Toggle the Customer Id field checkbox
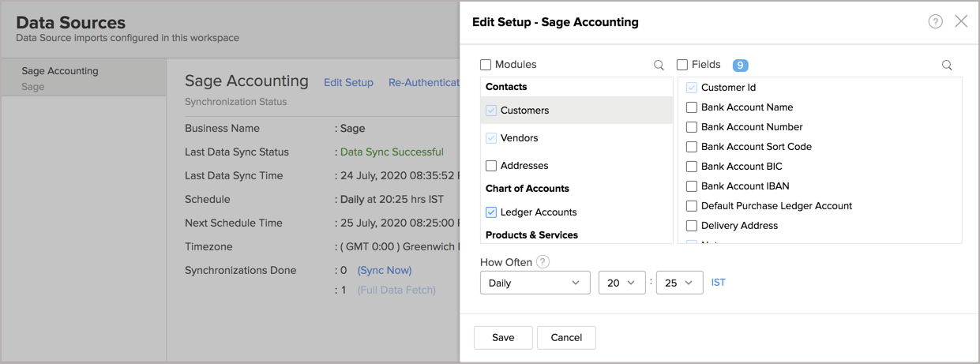 692,88
